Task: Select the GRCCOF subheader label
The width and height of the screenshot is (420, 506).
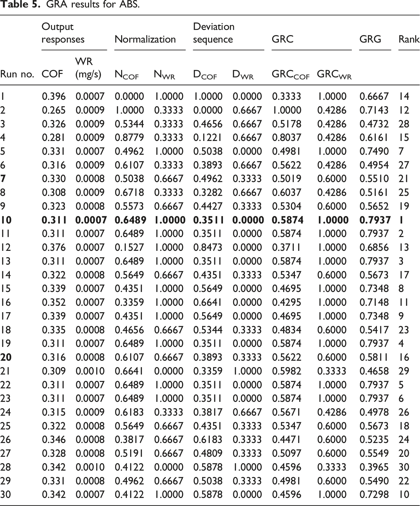Action: click(x=291, y=75)
